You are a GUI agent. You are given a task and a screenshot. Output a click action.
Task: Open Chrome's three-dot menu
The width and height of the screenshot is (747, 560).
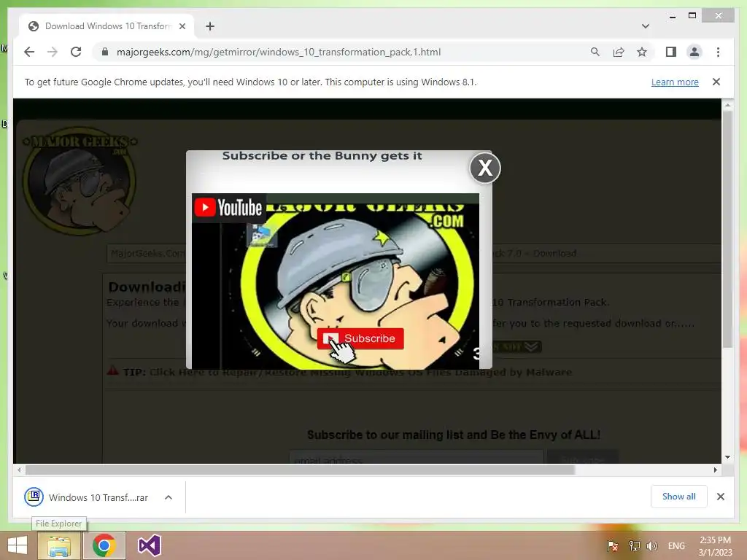pos(718,52)
